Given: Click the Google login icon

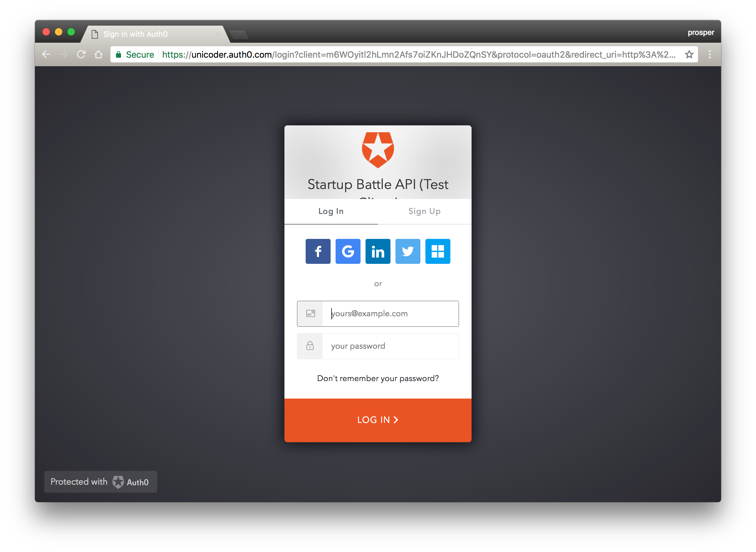Looking at the screenshot, I should pos(347,251).
